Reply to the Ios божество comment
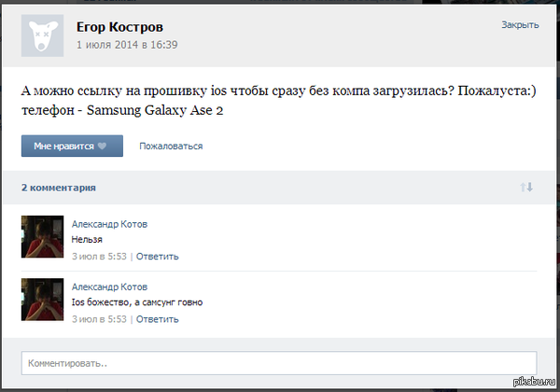This screenshot has width=560, height=392. [157, 319]
